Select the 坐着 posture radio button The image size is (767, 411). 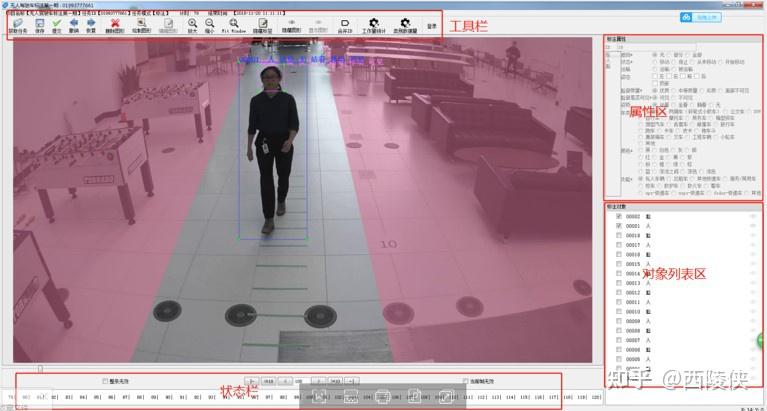coord(674,105)
